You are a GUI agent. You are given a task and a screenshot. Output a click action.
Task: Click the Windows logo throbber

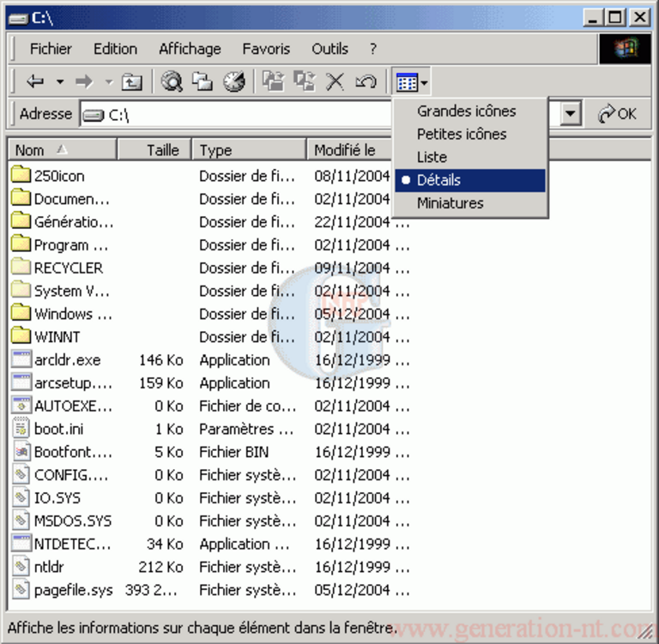[x=626, y=49]
